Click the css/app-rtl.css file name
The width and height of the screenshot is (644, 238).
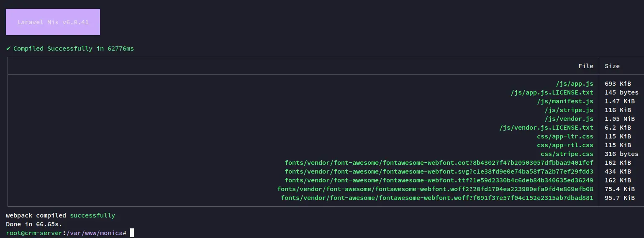565,145
